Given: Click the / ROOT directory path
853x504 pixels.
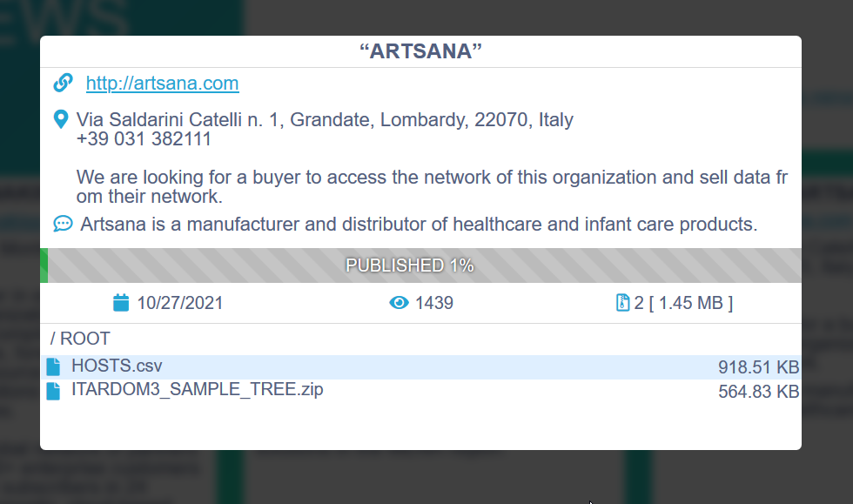Looking at the screenshot, I should (80, 339).
